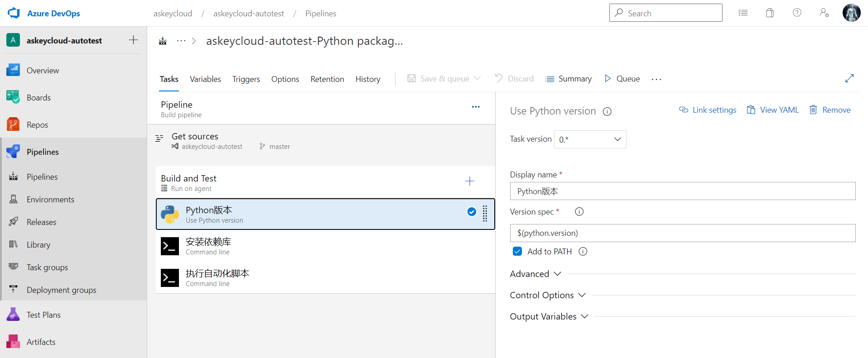Screen dimensions: 868x358
Task: Open the Task version dropdown
Action: click(590, 139)
